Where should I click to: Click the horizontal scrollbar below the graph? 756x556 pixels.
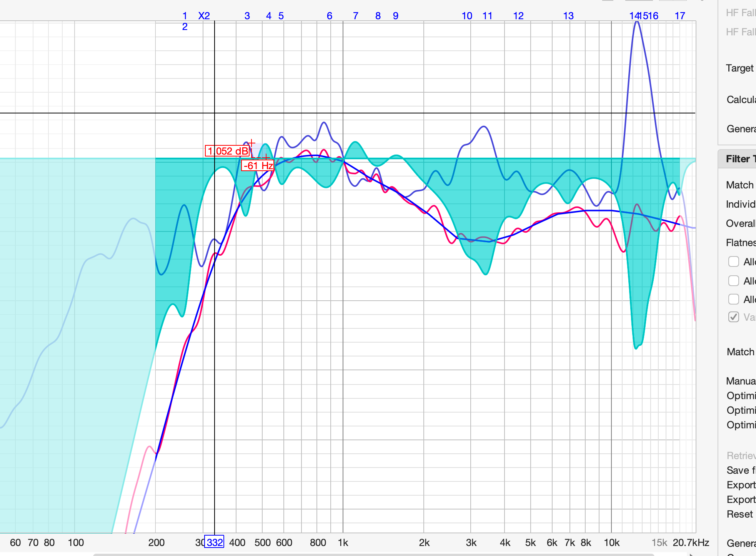point(373,554)
